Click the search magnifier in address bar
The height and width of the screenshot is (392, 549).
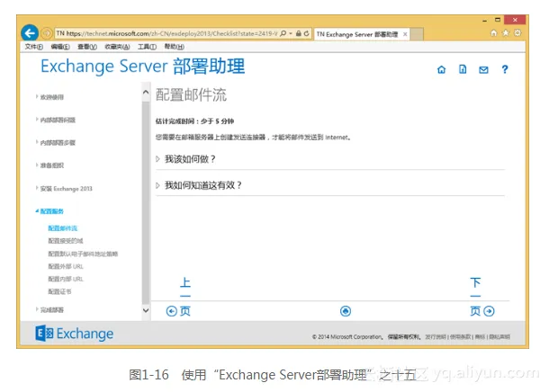[x=283, y=33]
